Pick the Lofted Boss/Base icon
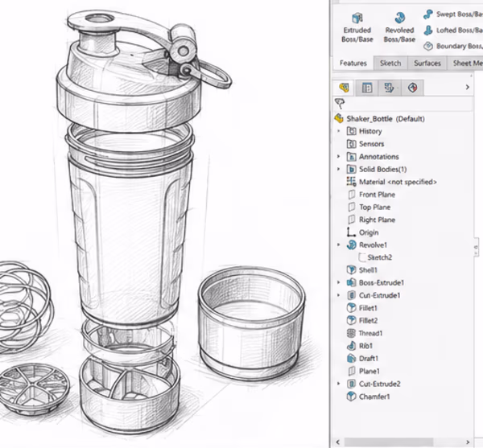The height and width of the screenshot is (448, 483). click(428, 30)
